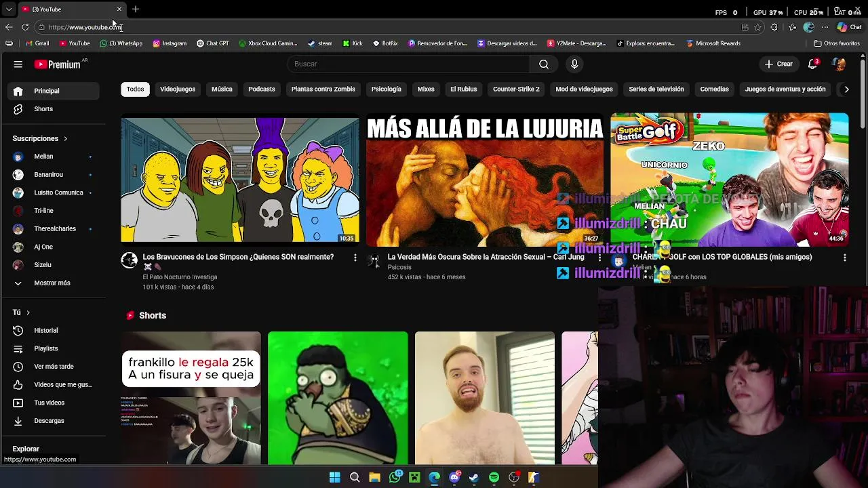
Task: Select the Música filter chip
Action: 222,89
